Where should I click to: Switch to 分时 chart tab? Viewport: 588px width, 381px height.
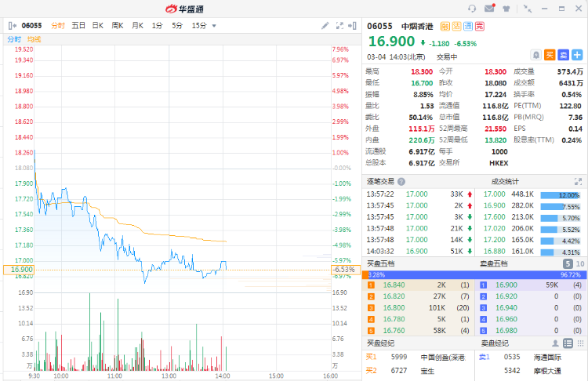[58, 26]
